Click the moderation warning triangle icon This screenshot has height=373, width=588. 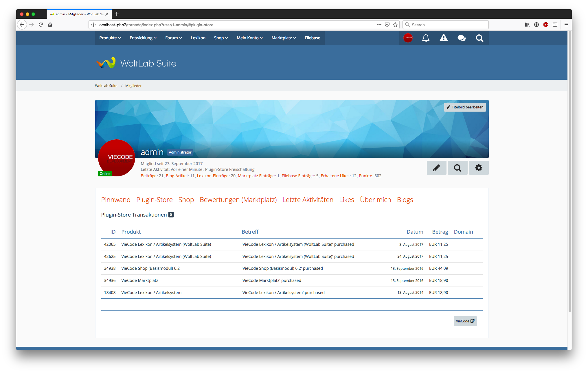[x=444, y=38]
